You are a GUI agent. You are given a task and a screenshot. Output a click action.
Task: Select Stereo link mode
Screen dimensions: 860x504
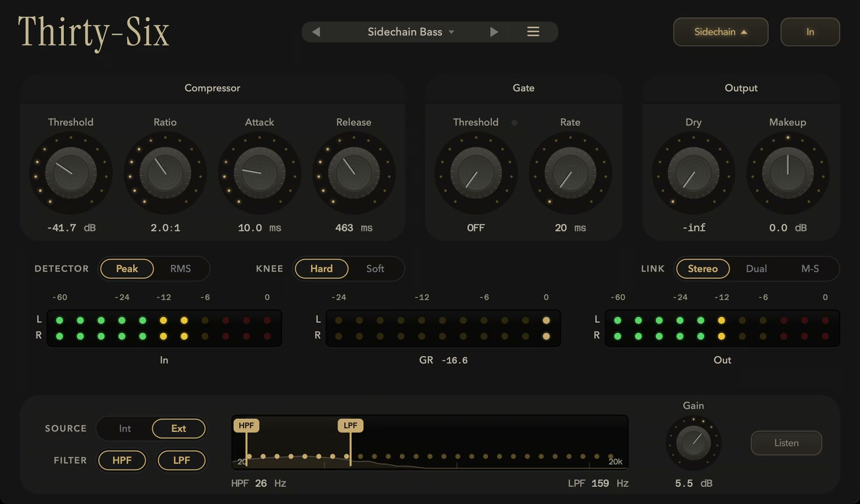pyautogui.click(x=703, y=269)
